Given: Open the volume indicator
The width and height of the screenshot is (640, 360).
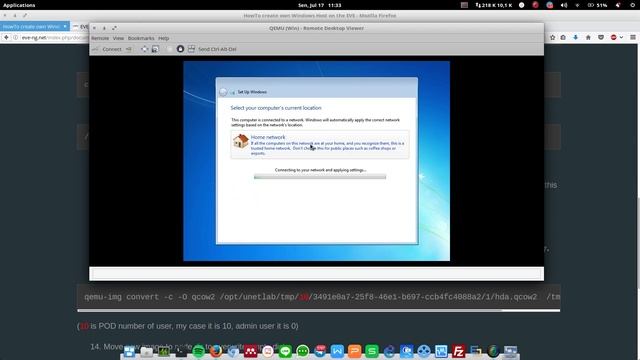Looking at the screenshot, I should click(564, 5).
